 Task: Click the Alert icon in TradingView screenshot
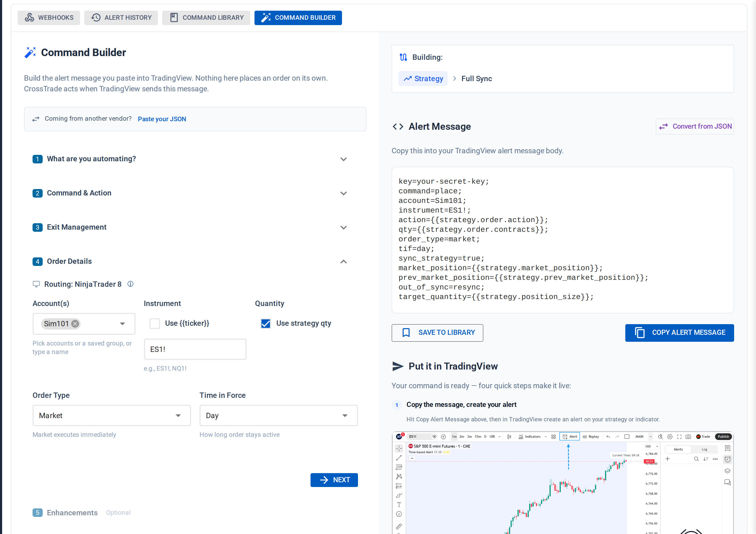point(570,437)
